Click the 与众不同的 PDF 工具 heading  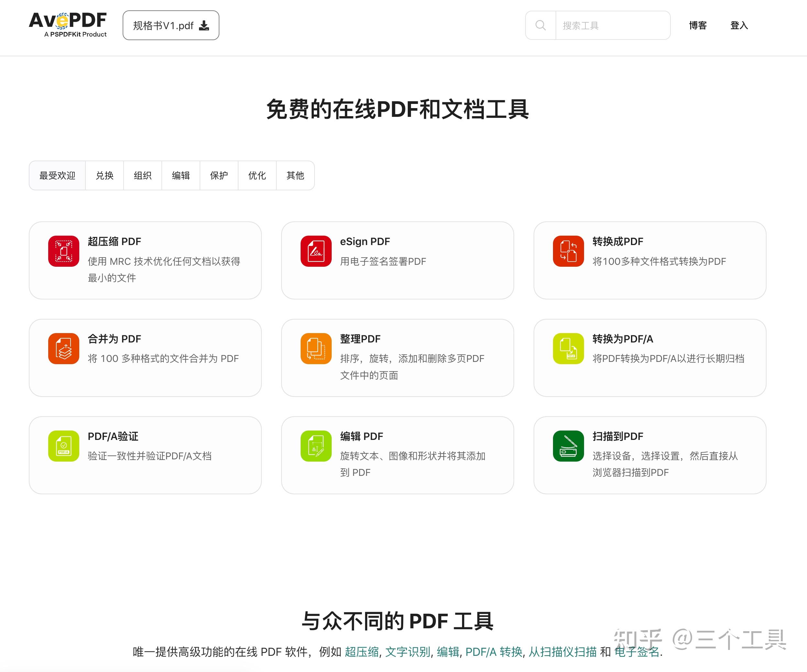tap(397, 621)
